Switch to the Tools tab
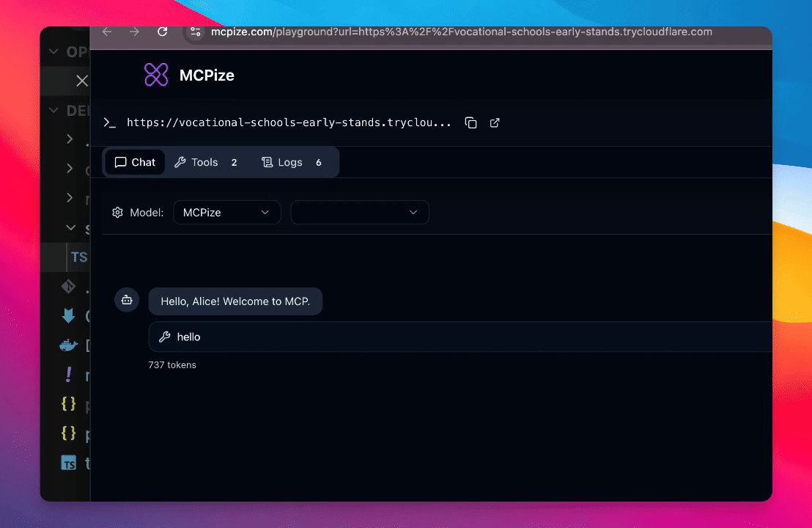Image resolution: width=812 pixels, height=528 pixels. (206, 162)
